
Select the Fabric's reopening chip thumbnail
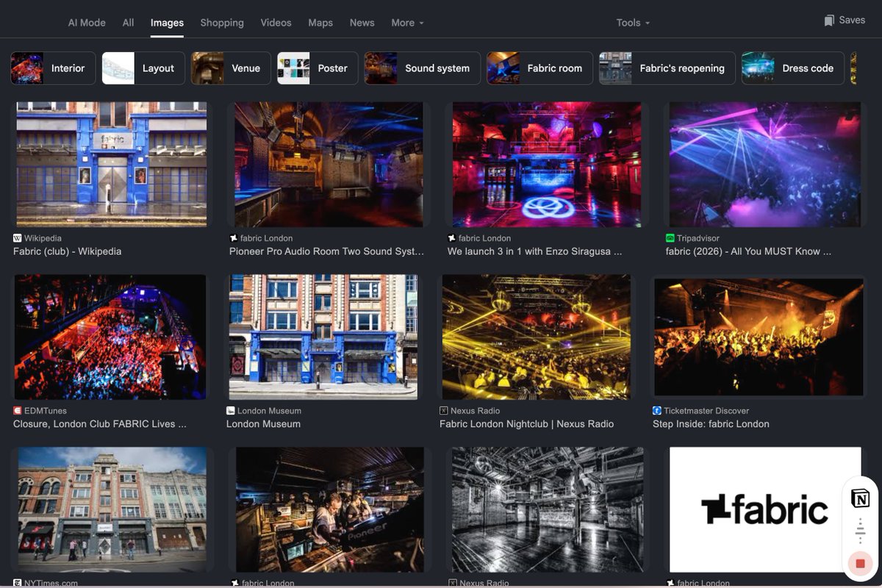tap(616, 68)
